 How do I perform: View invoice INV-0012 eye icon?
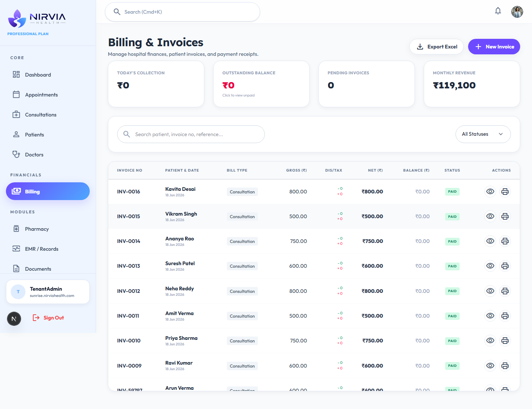[490, 291]
